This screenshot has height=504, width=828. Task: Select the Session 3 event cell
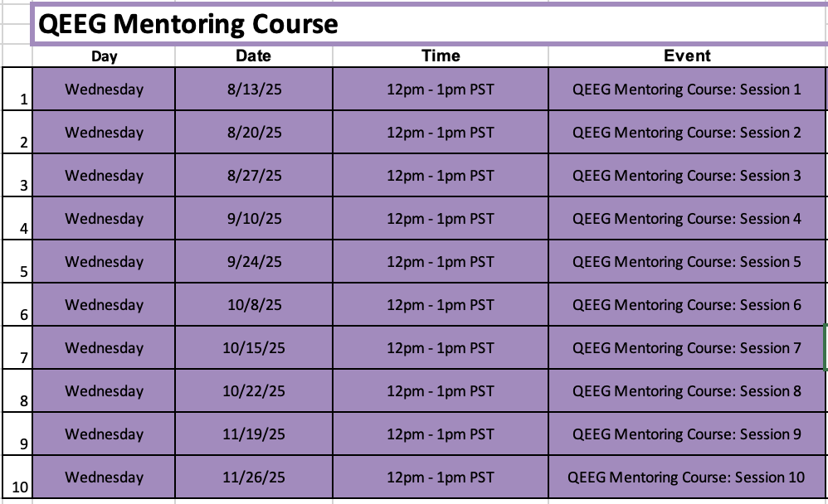pyautogui.click(x=687, y=176)
